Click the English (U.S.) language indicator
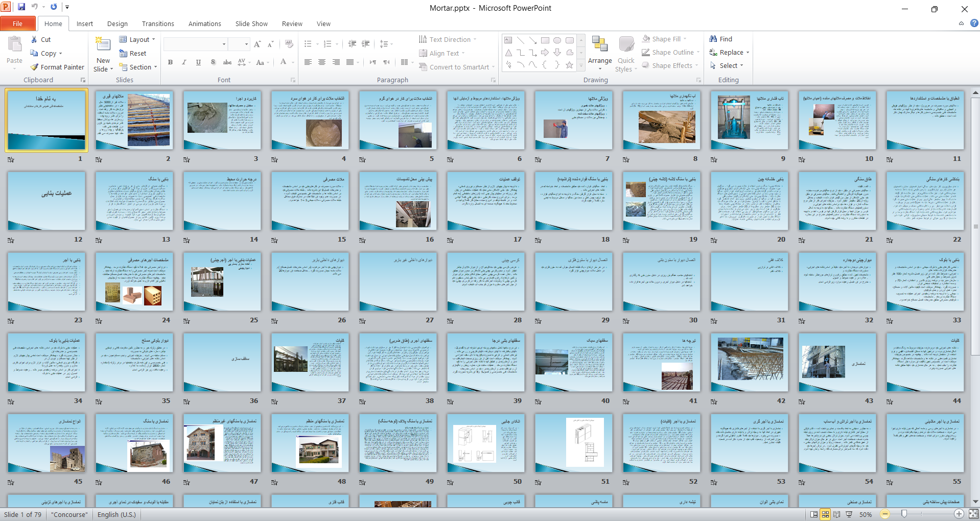This screenshot has height=521, width=980. coord(116,514)
